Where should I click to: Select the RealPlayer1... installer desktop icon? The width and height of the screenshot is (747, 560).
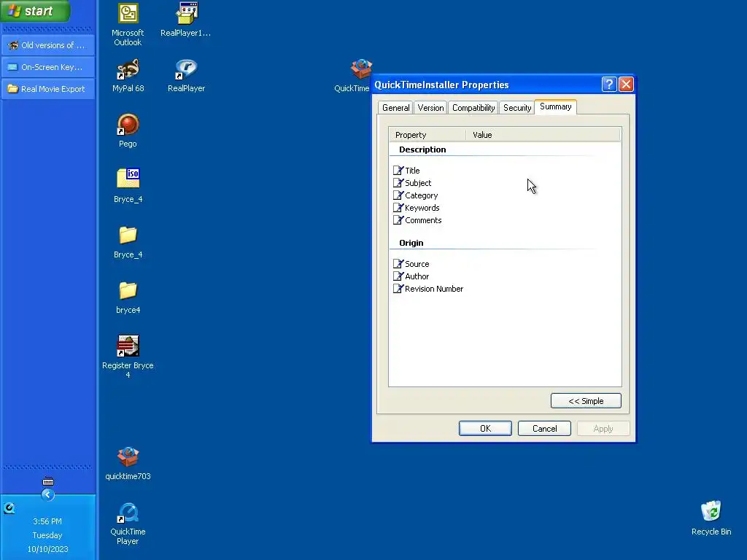click(186, 20)
